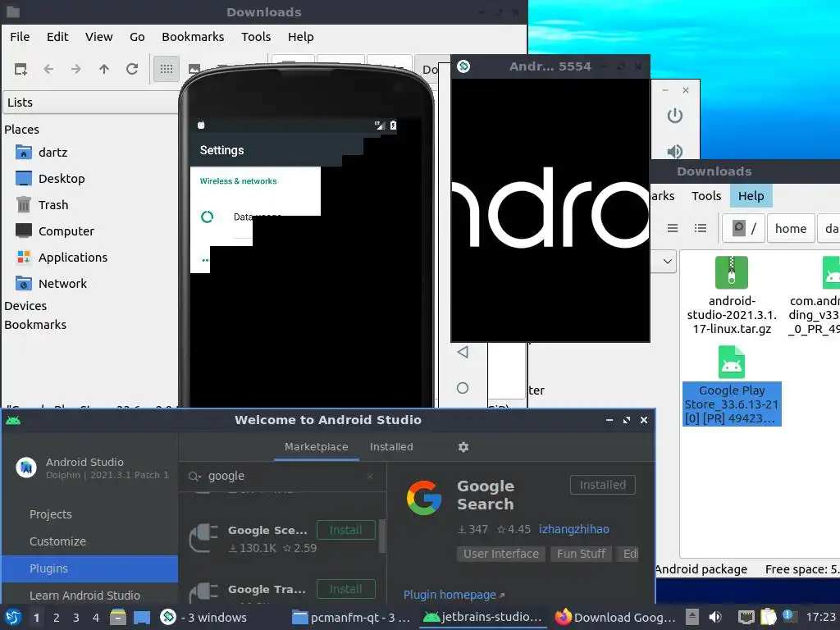
Task: Click the Installed button for Google Search
Action: pos(603,485)
